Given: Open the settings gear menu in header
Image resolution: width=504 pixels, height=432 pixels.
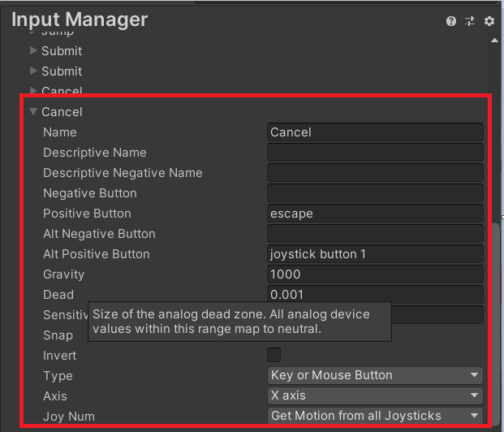Looking at the screenshot, I should coord(489,21).
